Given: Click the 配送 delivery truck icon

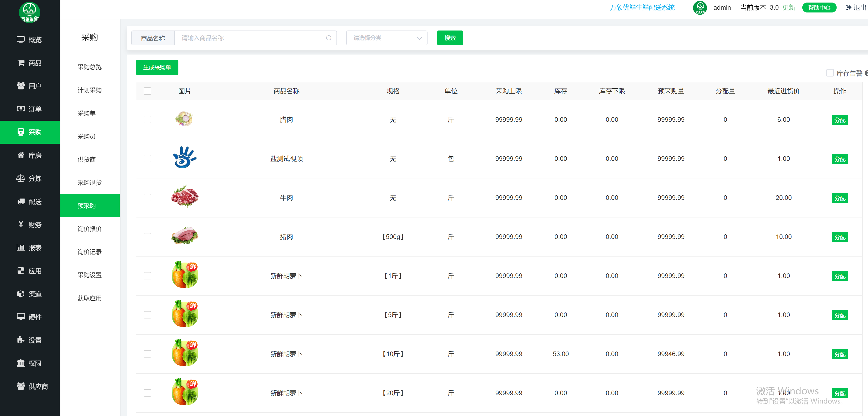Looking at the screenshot, I should tap(21, 202).
